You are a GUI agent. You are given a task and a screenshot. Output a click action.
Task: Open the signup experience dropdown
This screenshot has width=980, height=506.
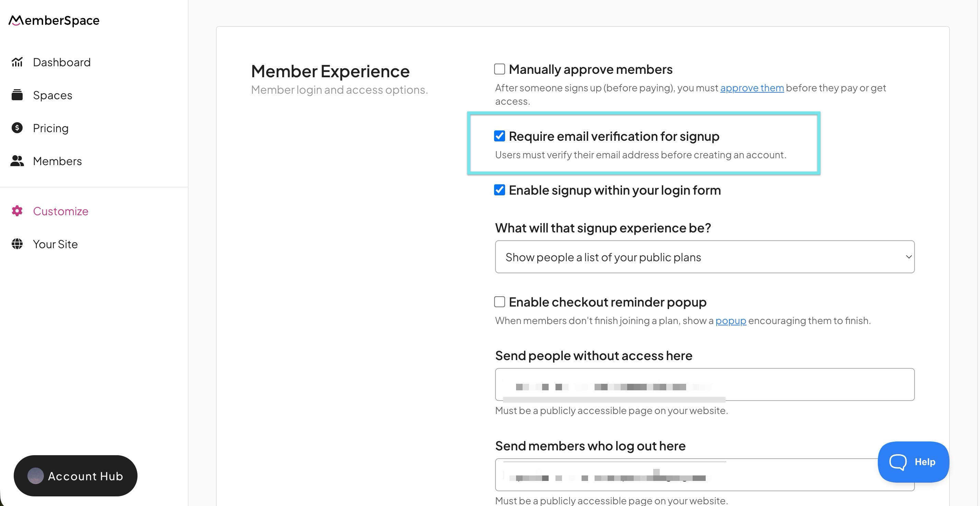click(705, 257)
